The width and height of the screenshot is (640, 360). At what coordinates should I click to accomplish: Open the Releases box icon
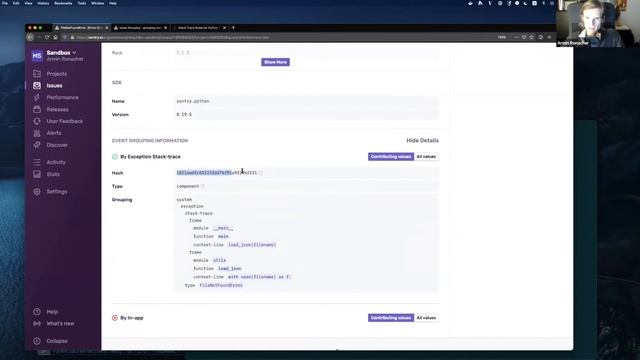click(x=37, y=109)
